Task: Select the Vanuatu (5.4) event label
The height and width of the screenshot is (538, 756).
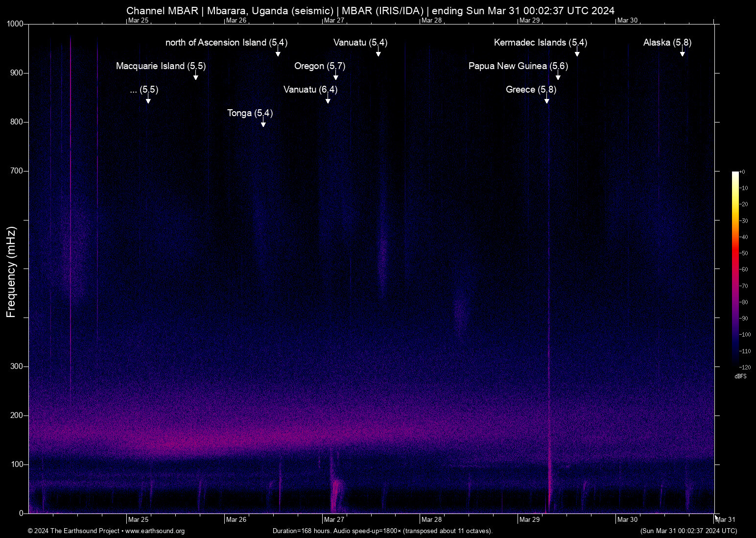Action: (x=360, y=43)
